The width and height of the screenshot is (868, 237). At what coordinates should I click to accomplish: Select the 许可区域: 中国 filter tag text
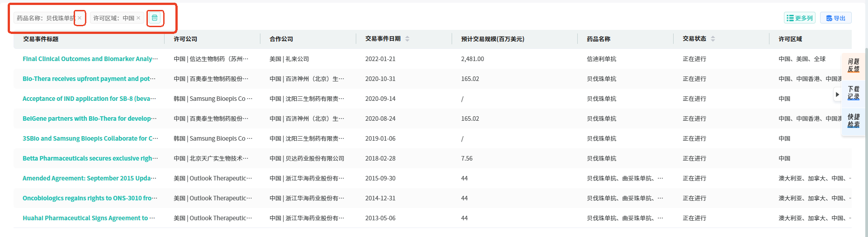tap(114, 18)
